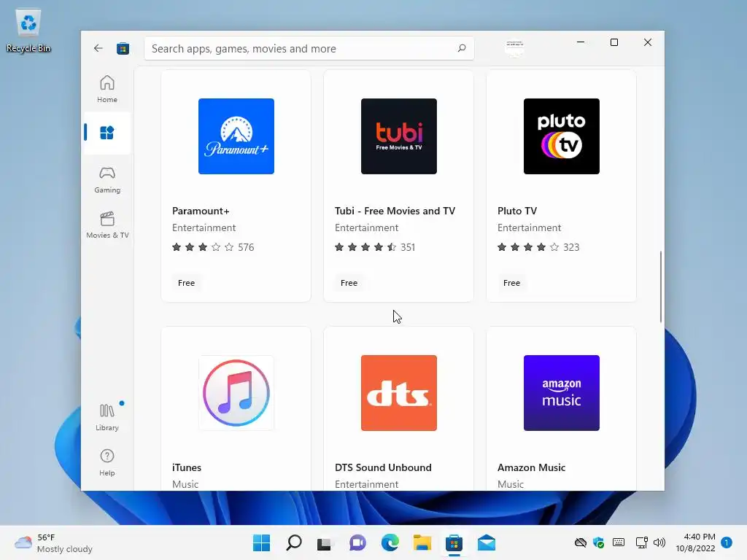Open the Amazon Music logo

562,393
